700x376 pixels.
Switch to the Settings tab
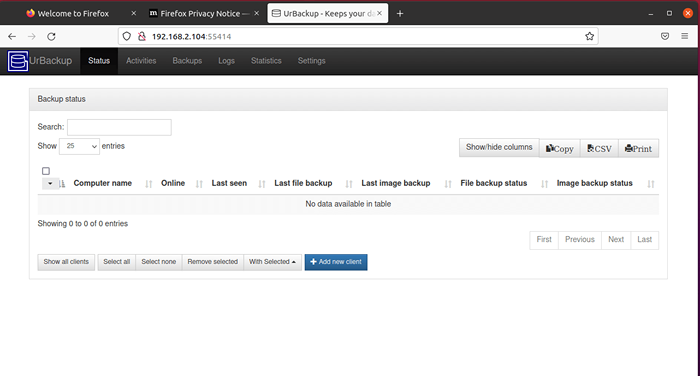(x=312, y=61)
